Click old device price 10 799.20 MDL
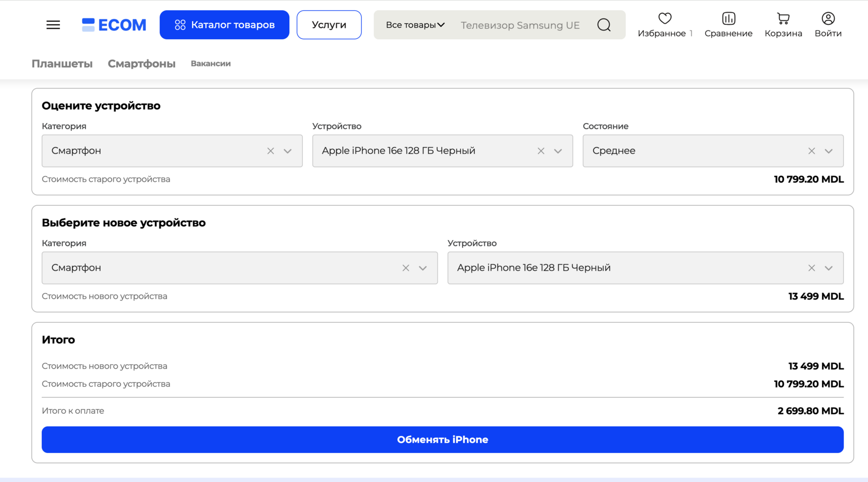The width and height of the screenshot is (868, 482). 809,179
